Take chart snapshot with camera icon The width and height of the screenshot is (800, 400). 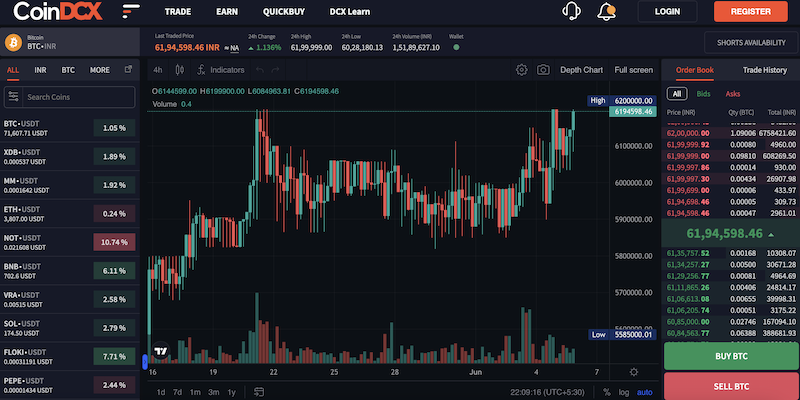pos(543,70)
